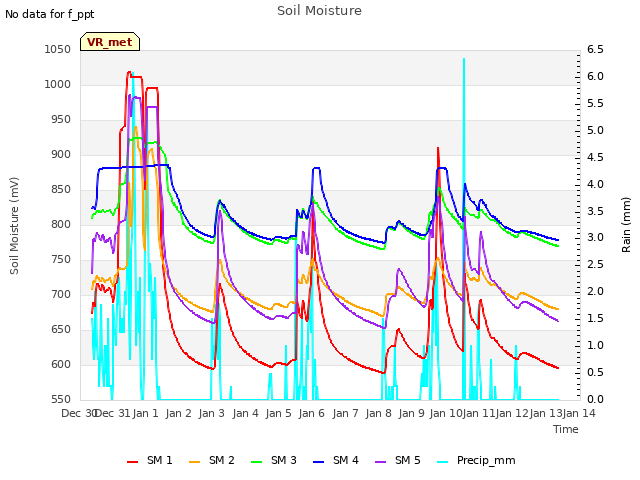The height and width of the screenshot is (480, 640).
Task: Click the SM 1 legend entry
Action: [150, 460]
